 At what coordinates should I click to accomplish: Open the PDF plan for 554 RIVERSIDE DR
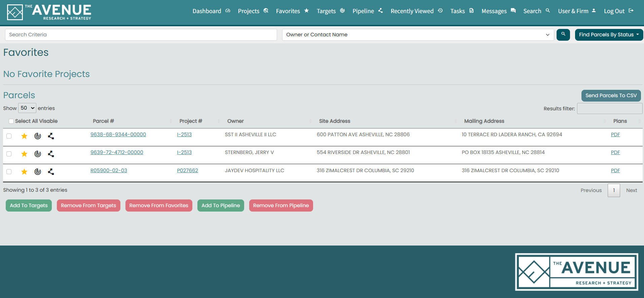coord(615,152)
